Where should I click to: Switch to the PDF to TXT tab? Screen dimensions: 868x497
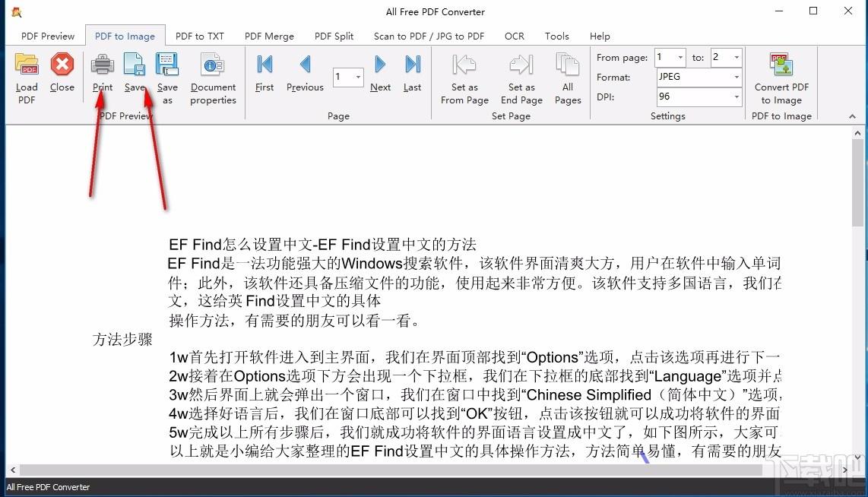point(200,36)
